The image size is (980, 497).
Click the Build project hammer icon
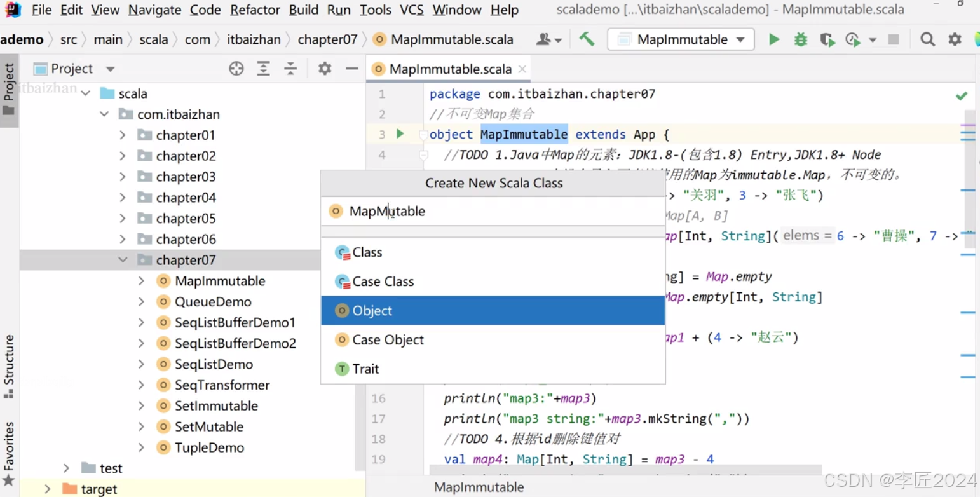(x=587, y=39)
